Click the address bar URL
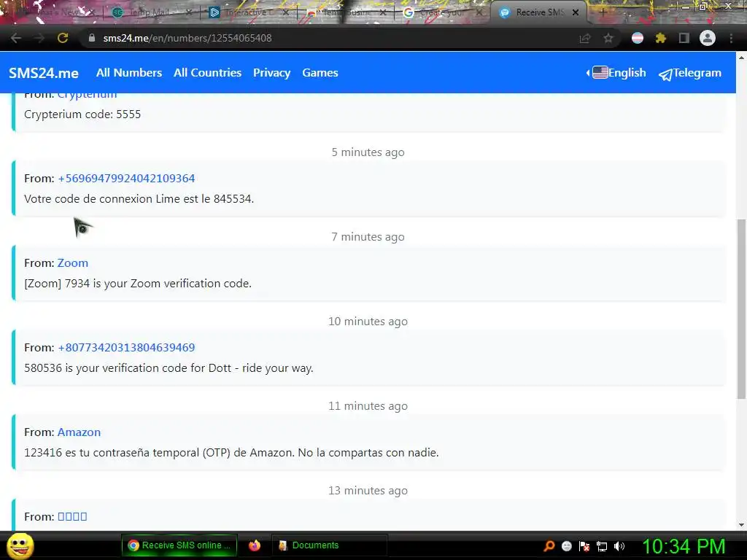This screenshot has width=747, height=560. [x=187, y=38]
